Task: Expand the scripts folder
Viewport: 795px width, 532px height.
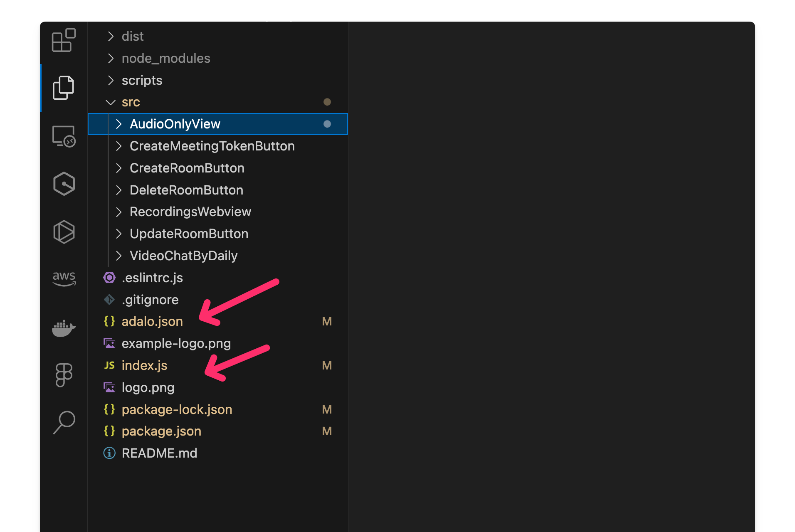Action: point(142,81)
